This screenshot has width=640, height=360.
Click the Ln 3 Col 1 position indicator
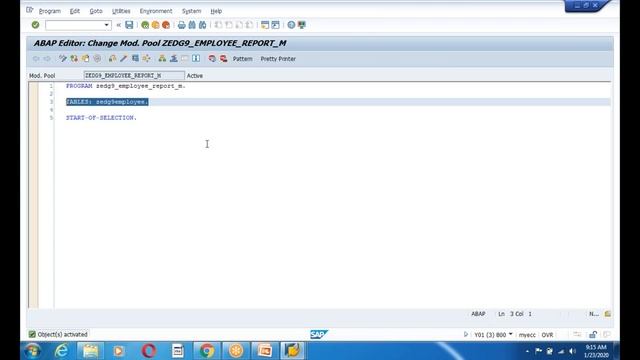pos(515,314)
